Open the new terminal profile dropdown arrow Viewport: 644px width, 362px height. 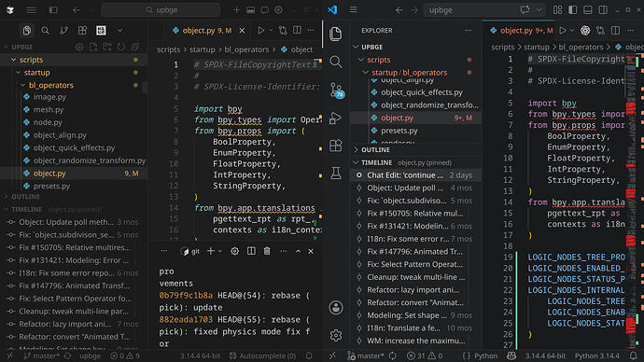click(220, 251)
